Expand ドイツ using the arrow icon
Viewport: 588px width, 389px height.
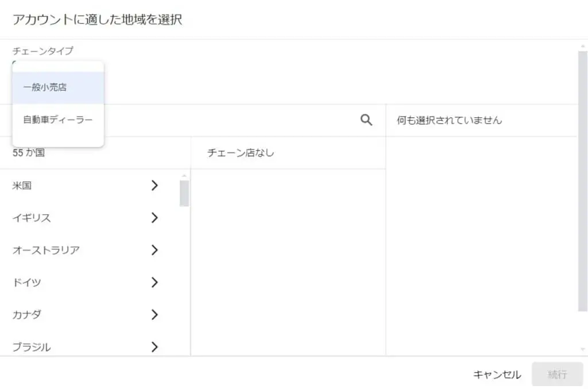point(154,282)
